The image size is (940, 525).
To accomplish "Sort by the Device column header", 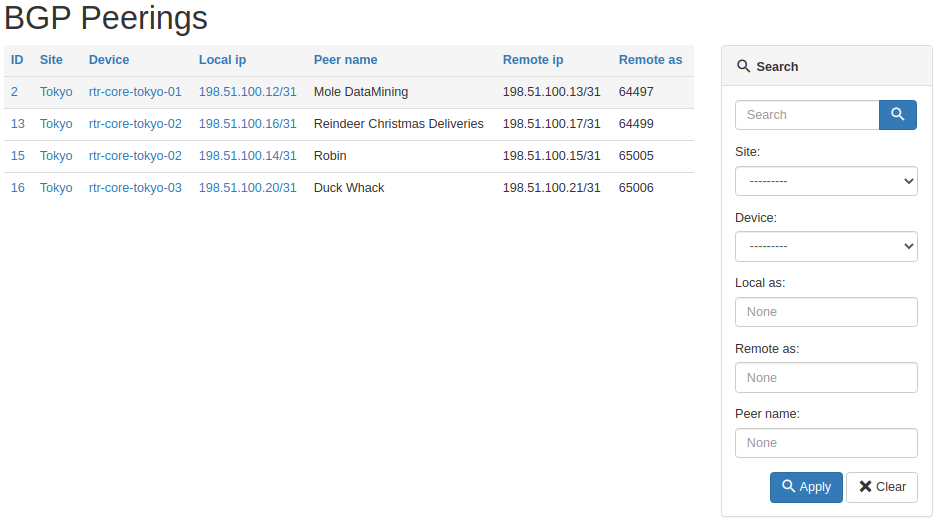I will point(109,60).
